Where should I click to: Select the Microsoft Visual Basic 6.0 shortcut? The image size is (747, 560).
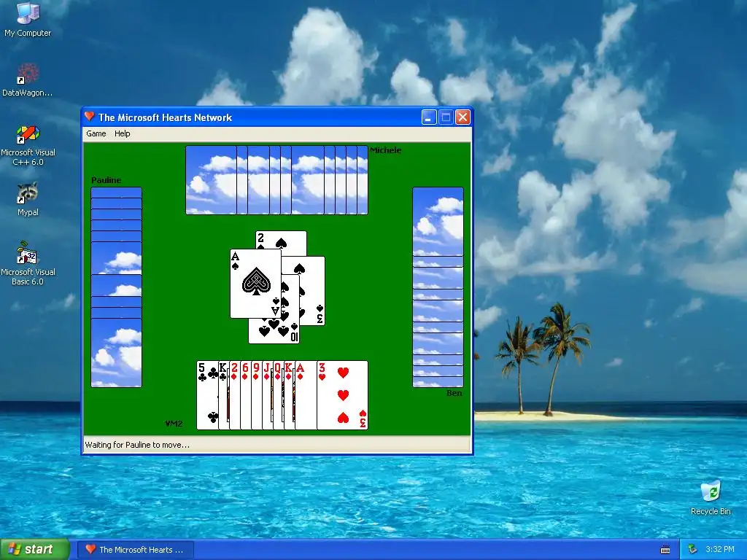[x=28, y=263]
